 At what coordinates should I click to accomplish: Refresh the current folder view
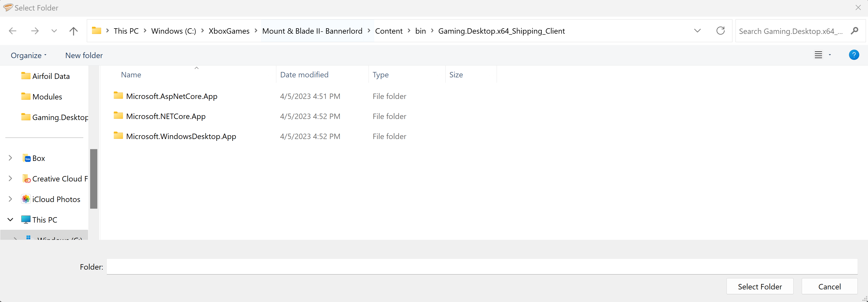[720, 31]
